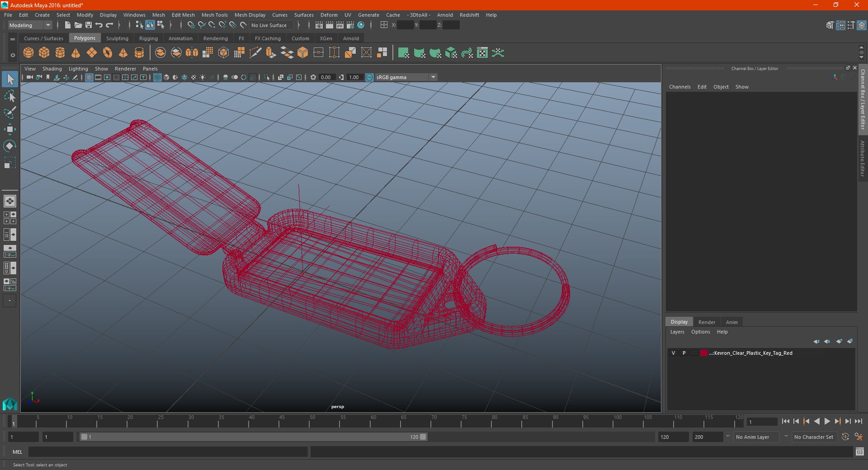The width and height of the screenshot is (868, 470).
Task: Open the Mesh Tools menu
Action: click(214, 15)
